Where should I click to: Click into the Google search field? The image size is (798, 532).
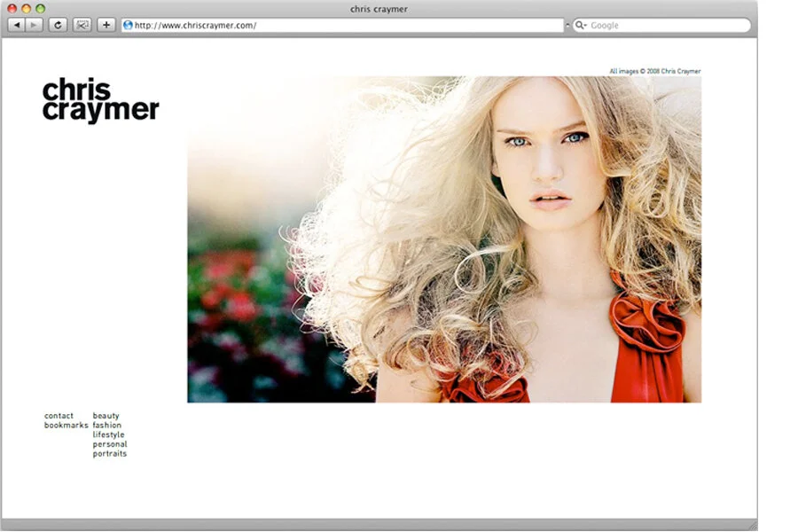pos(661,25)
